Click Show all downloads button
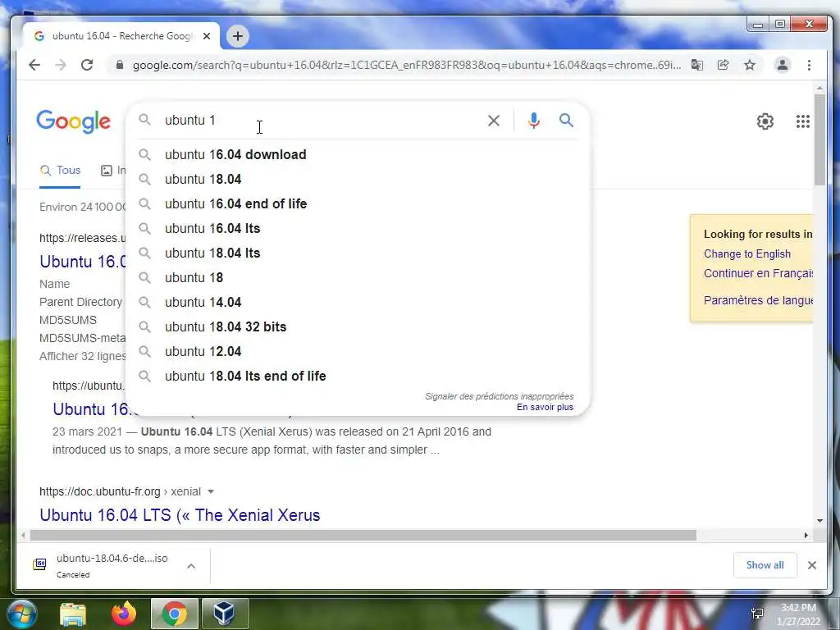This screenshot has height=630, width=840. coord(765,565)
